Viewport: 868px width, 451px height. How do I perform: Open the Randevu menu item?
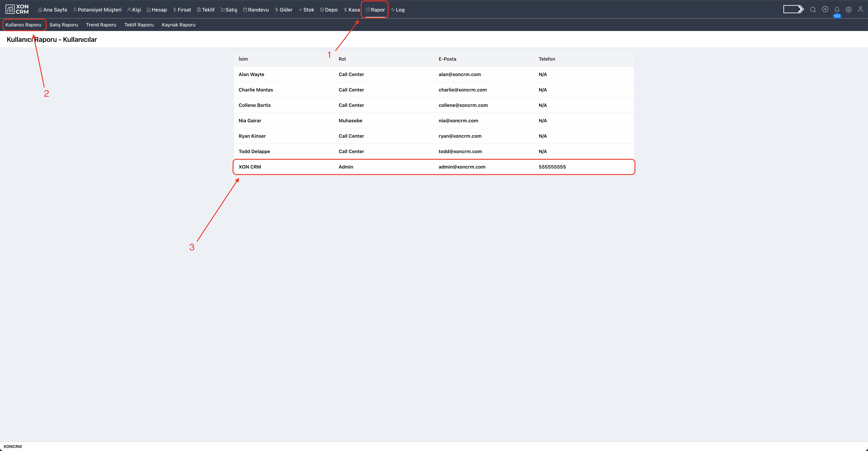click(256, 10)
